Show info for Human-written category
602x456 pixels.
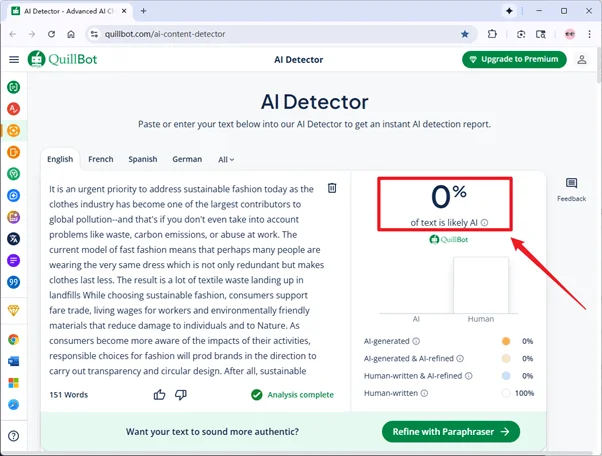424,393
